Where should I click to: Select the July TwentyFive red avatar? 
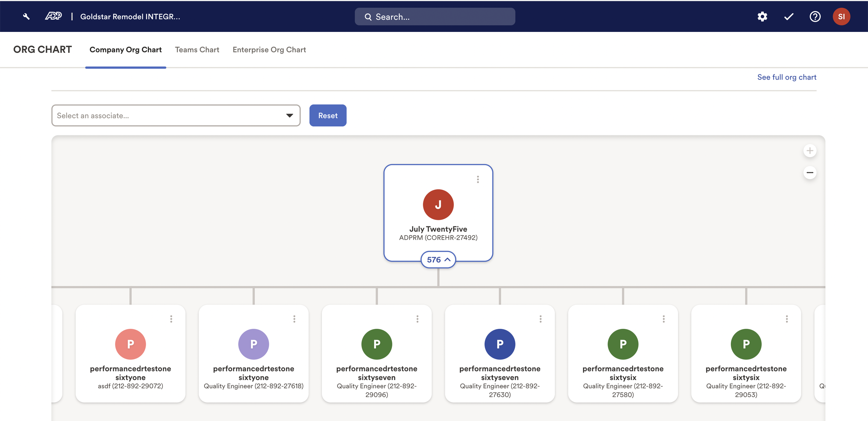tap(438, 204)
